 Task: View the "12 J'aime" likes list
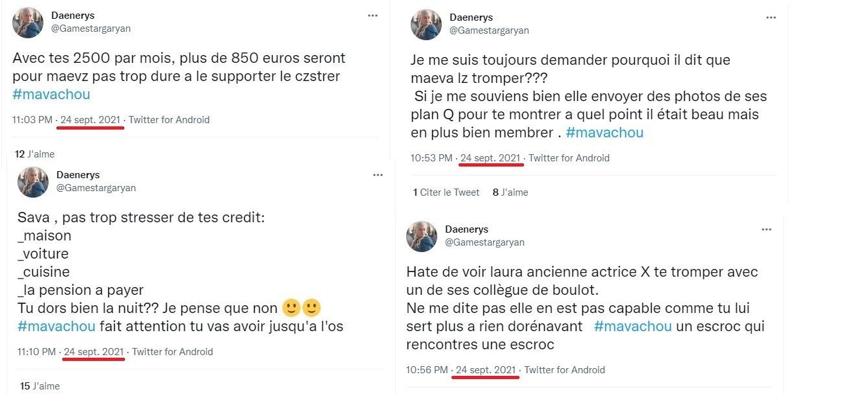(x=34, y=154)
